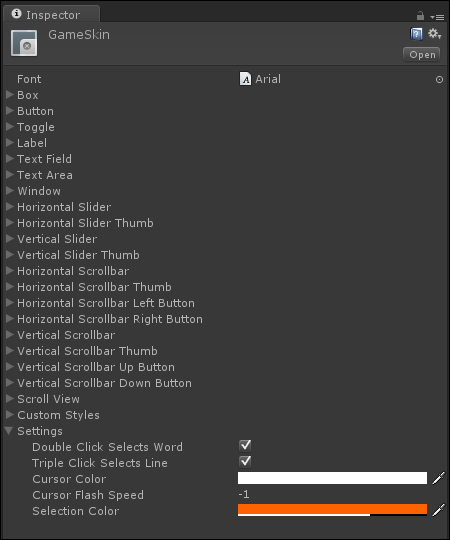Open the Inspector panel options menu icon

pyautogui.click(x=437, y=17)
